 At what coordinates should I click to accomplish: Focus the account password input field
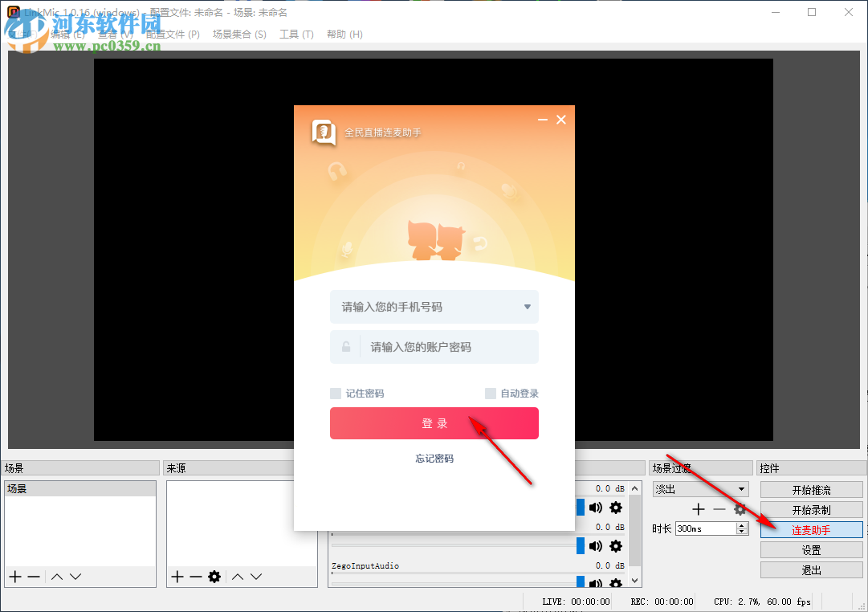(434, 347)
